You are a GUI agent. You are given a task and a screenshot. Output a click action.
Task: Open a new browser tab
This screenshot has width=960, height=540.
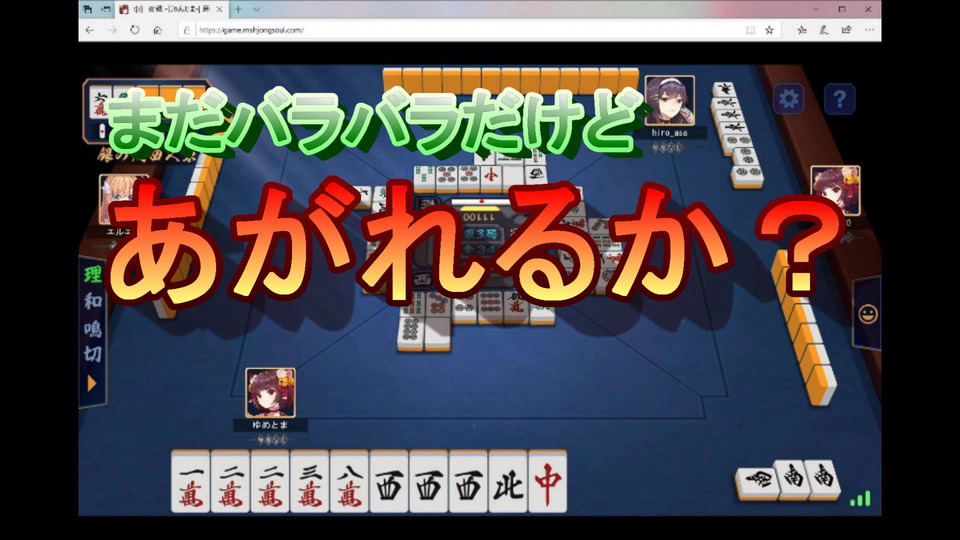tap(238, 10)
